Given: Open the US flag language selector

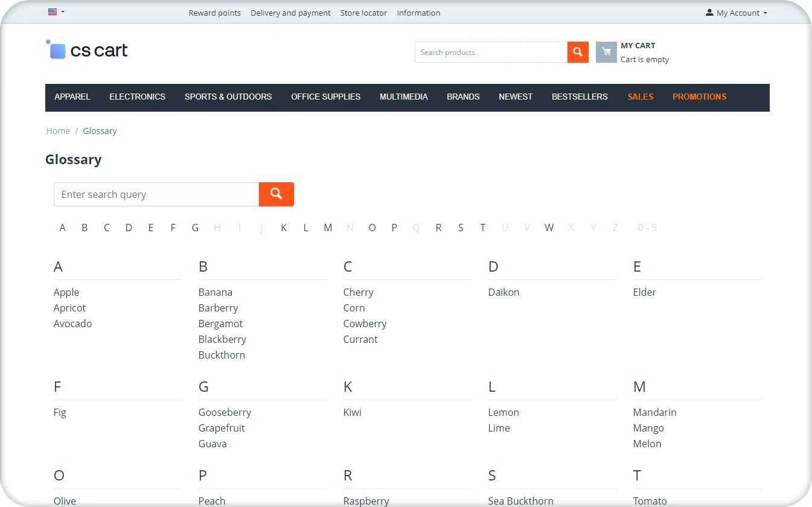Looking at the screenshot, I should click(56, 12).
